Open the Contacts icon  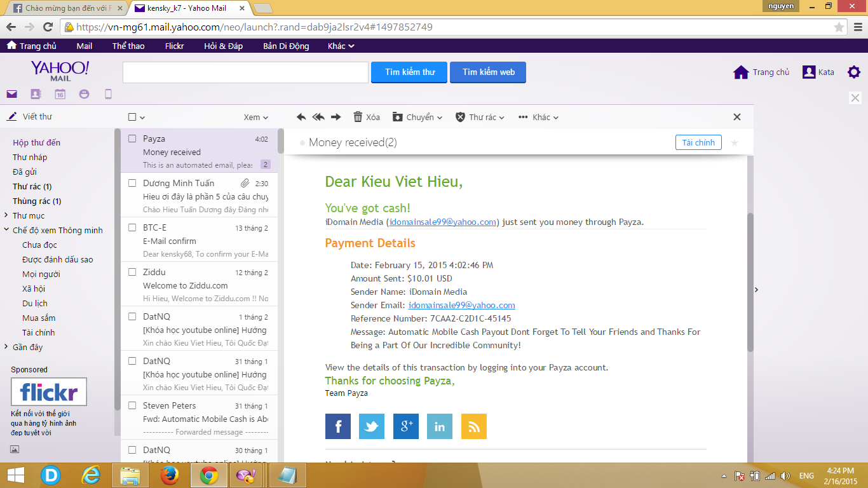(x=36, y=95)
